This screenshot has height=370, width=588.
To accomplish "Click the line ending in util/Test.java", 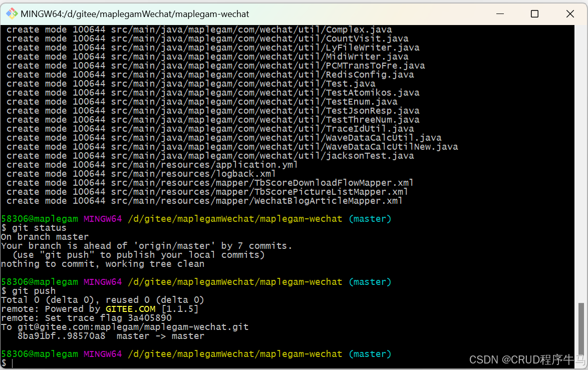I will point(191,84).
